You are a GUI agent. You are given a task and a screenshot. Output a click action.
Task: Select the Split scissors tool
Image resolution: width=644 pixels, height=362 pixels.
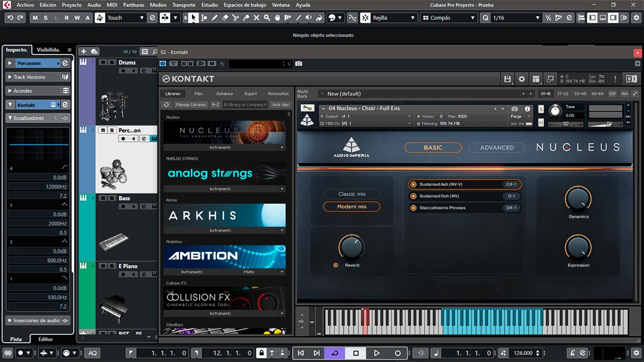(x=236, y=18)
